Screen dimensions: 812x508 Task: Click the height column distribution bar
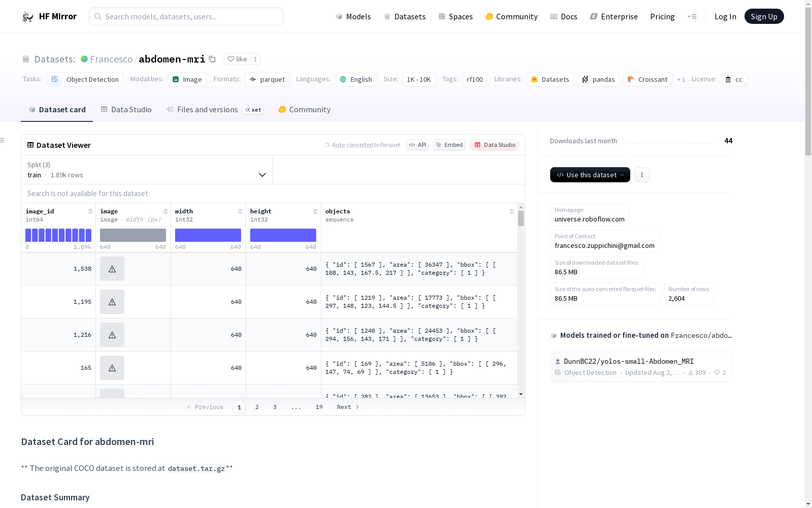(283, 235)
